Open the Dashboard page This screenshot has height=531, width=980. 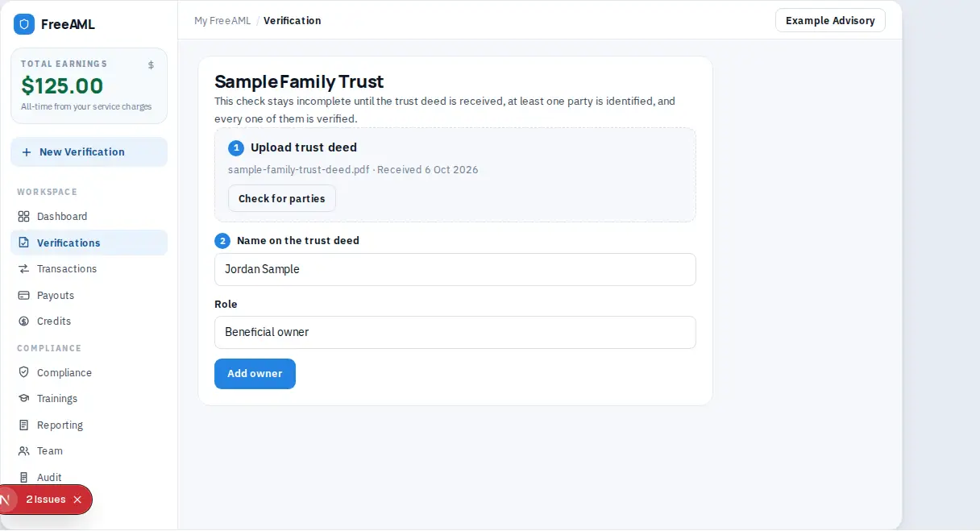[89, 217]
